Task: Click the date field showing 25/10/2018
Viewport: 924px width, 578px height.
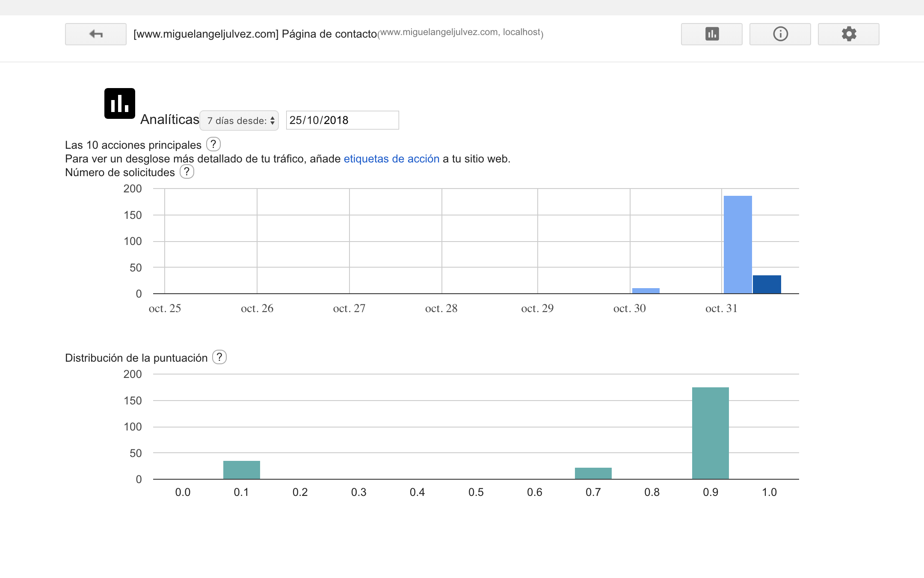Action: [x=342, y=120]
